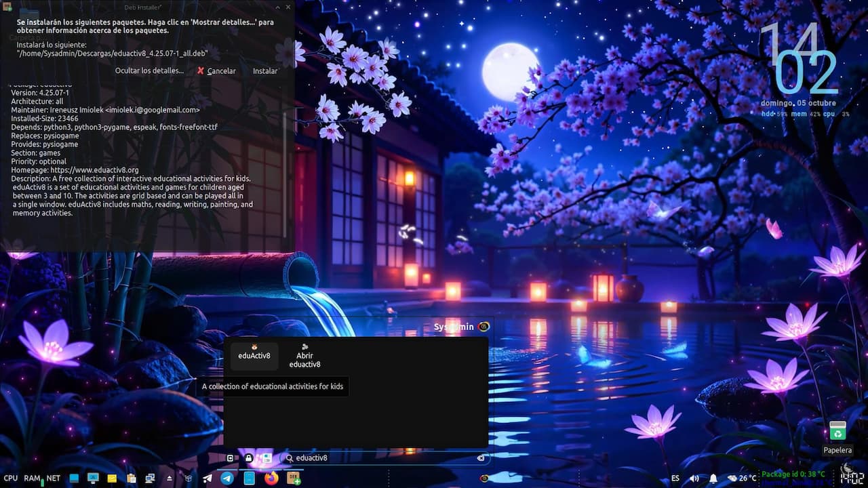Open Telegram from the taskbar
This screenshot has width=868, height=488.
[227, 479]
